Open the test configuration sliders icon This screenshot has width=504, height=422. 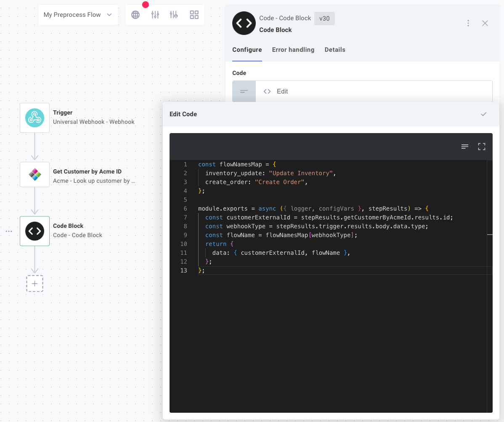[x=155, y=14]
